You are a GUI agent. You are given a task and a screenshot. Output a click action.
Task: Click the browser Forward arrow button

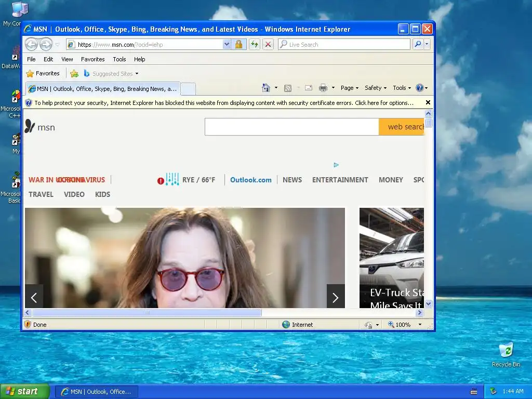click(x=46, y=45)
